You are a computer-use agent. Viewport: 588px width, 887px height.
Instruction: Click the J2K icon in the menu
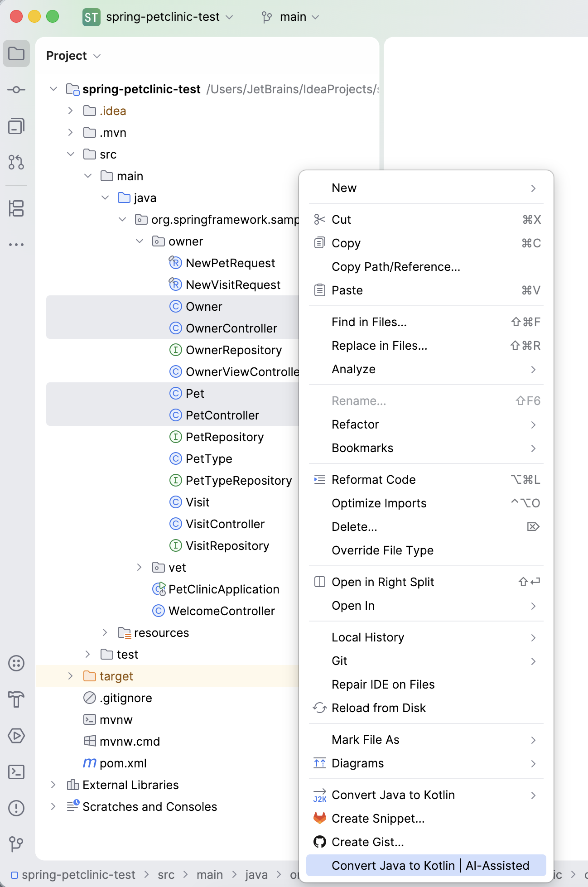pos(320,795)
